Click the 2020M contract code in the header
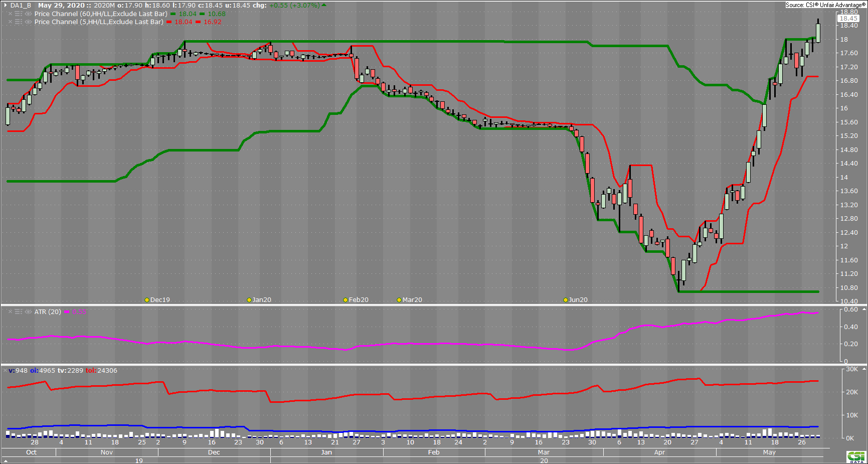The height and width of the screenshot is (464, 868). pos(104,6)
